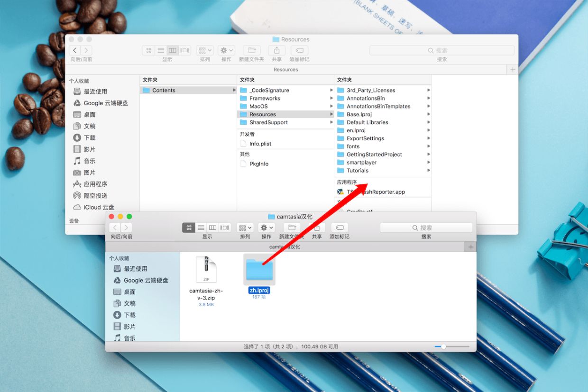Add a new tab in the Resources window
The image size is (588, 392).
coord(513,70)
